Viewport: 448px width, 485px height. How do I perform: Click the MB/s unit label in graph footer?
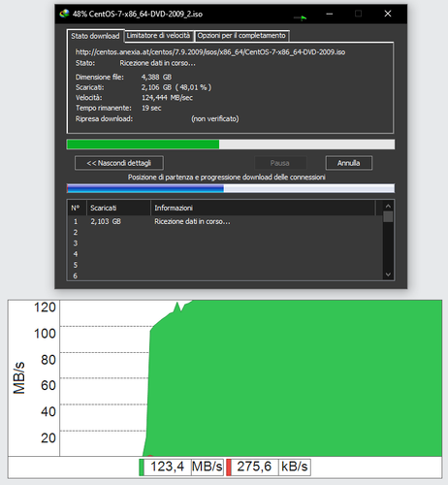[208, 467]
